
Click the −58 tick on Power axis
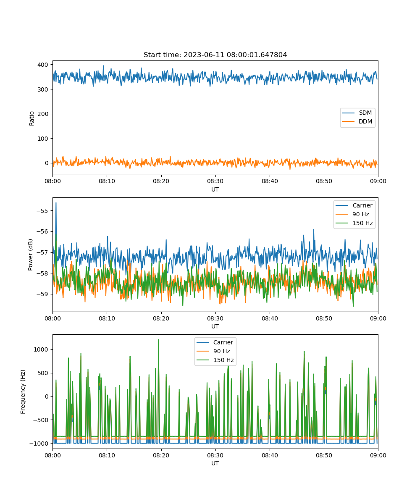tap(42, 273)
